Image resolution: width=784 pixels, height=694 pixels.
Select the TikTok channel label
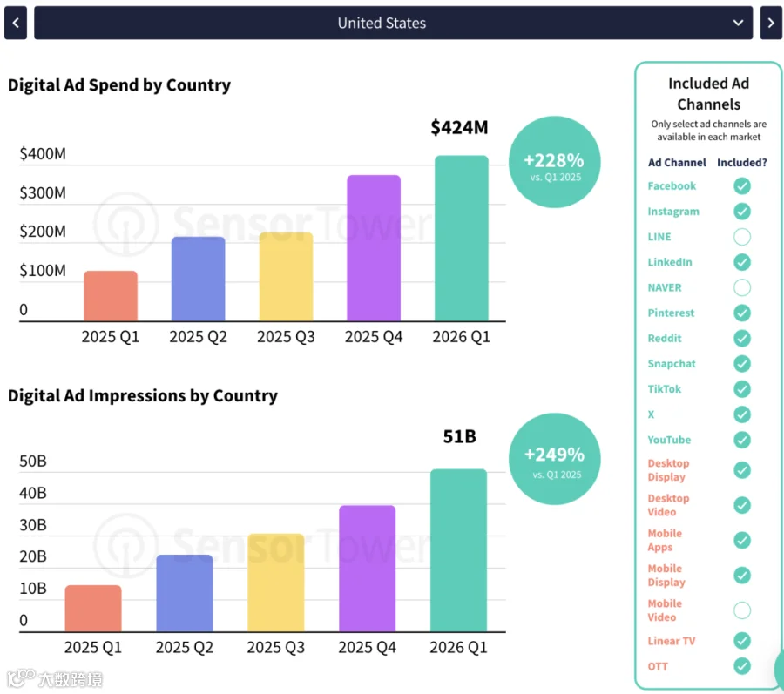point(664,389)
